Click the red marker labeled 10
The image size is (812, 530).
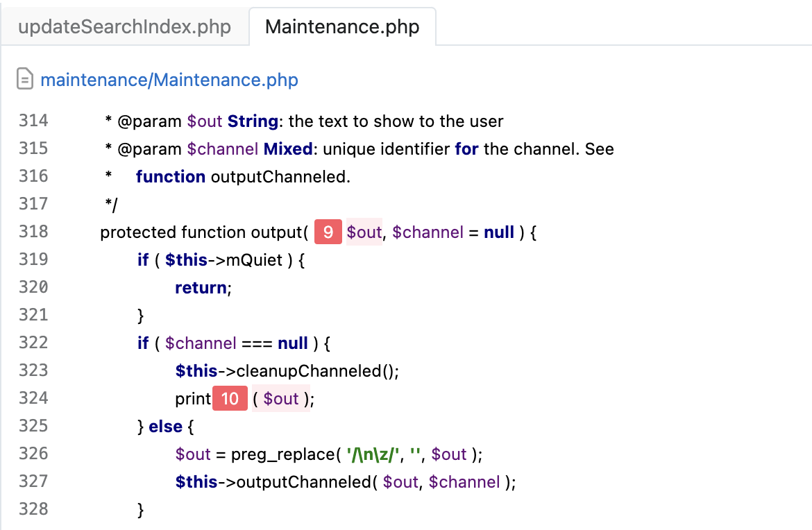[230, 397]
